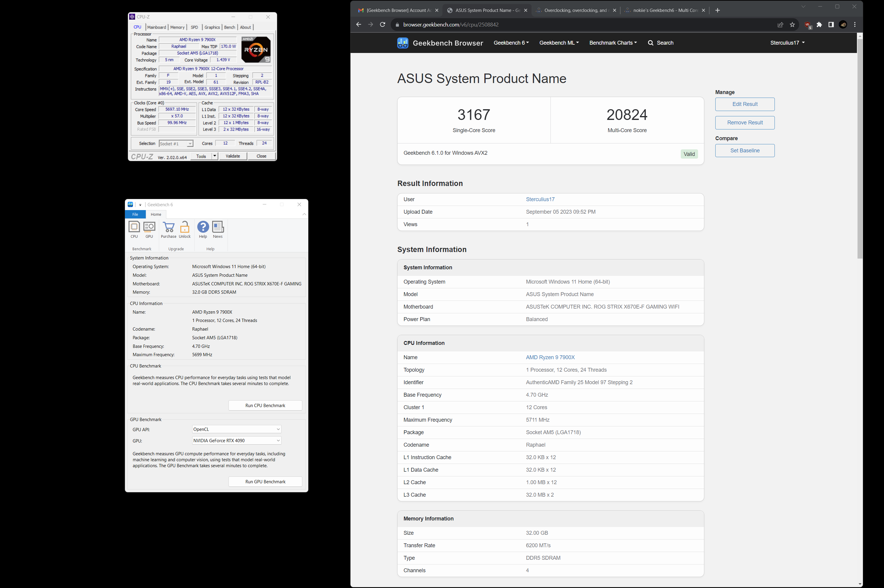Click the Set Baseline button
Screen dimensions: 884x588
745,150
